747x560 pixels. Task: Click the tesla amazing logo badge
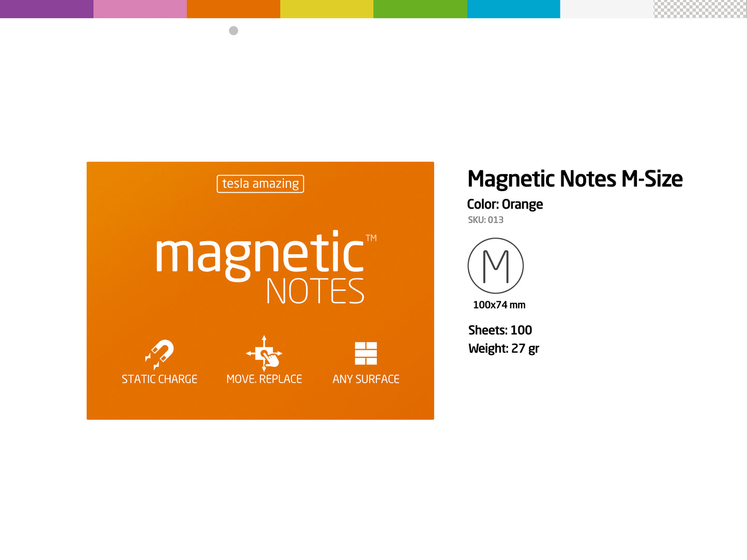pos(261,184)
